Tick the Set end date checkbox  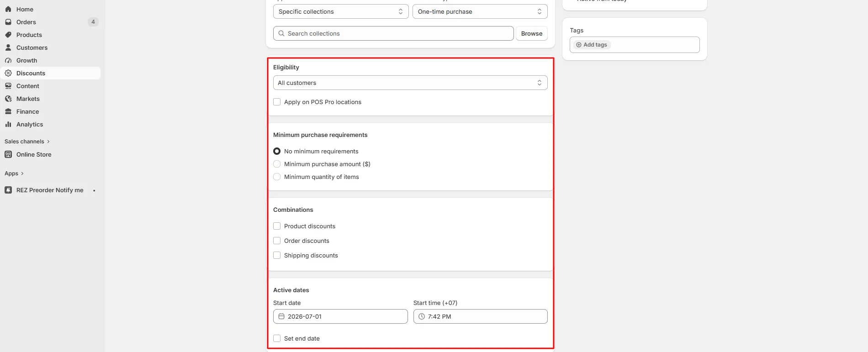(277, 338)
